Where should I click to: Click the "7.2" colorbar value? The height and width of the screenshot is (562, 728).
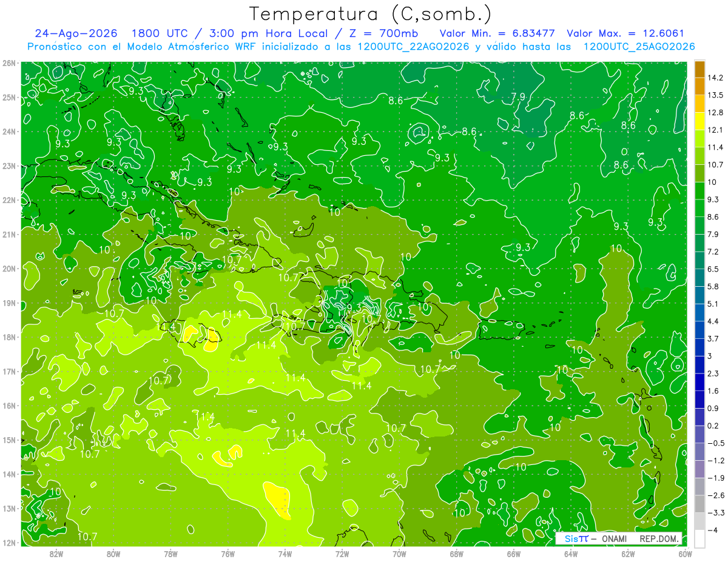[713, 252]
